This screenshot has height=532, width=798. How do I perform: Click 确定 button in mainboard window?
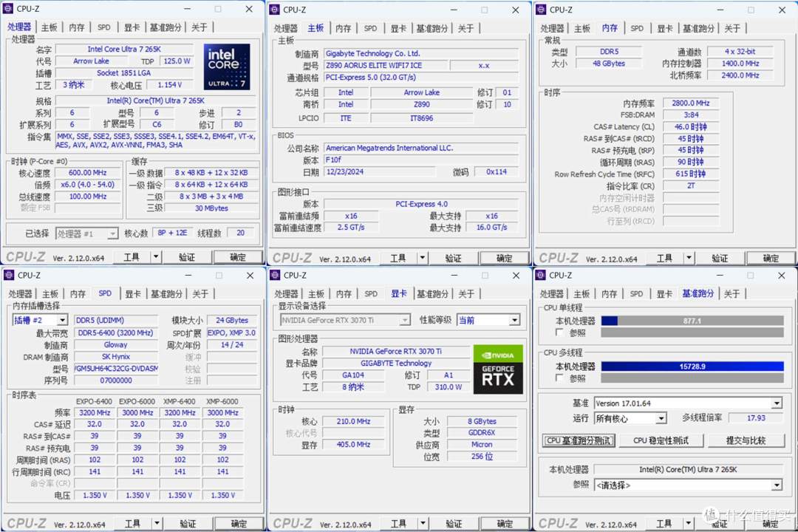pyautogui.click(x=504, y=258)
